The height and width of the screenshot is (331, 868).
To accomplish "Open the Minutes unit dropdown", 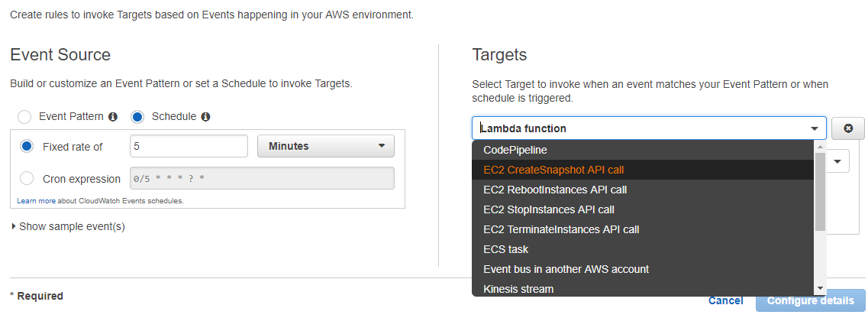I will pos(326,146).
